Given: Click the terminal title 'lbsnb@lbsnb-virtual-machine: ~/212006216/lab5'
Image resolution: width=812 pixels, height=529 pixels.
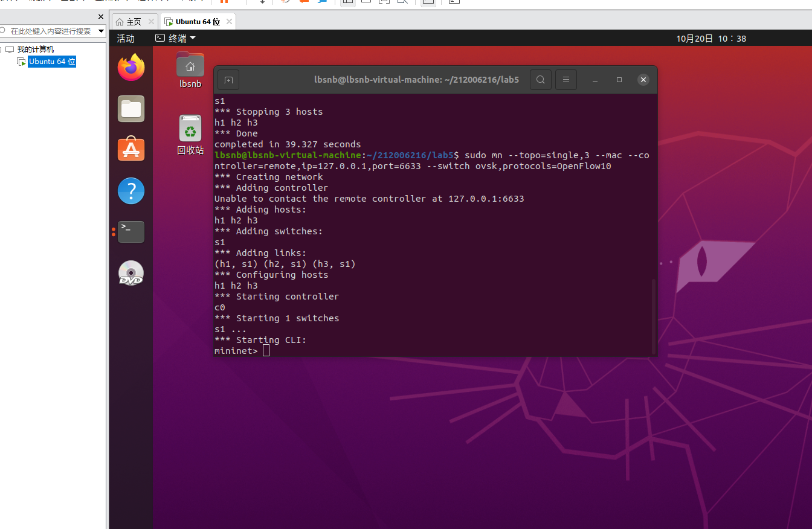Looking at the screenshot, I should pyautogui.click(x=417, y=80).
